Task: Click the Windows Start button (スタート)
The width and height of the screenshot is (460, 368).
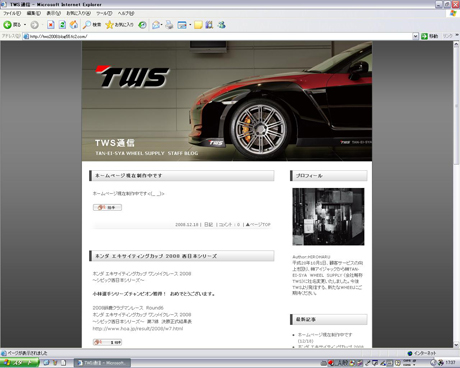Action: [x=19, y=363]
